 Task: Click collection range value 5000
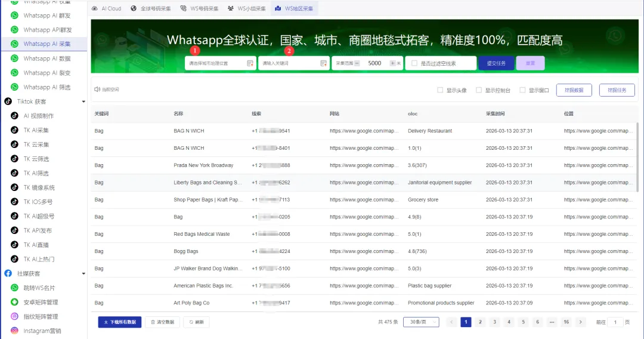[x=374, y=63]
